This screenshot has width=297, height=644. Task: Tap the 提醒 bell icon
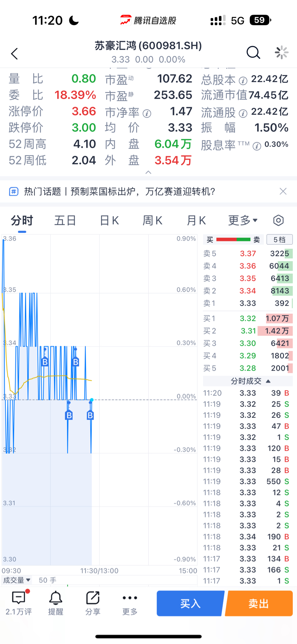(55, 598)
